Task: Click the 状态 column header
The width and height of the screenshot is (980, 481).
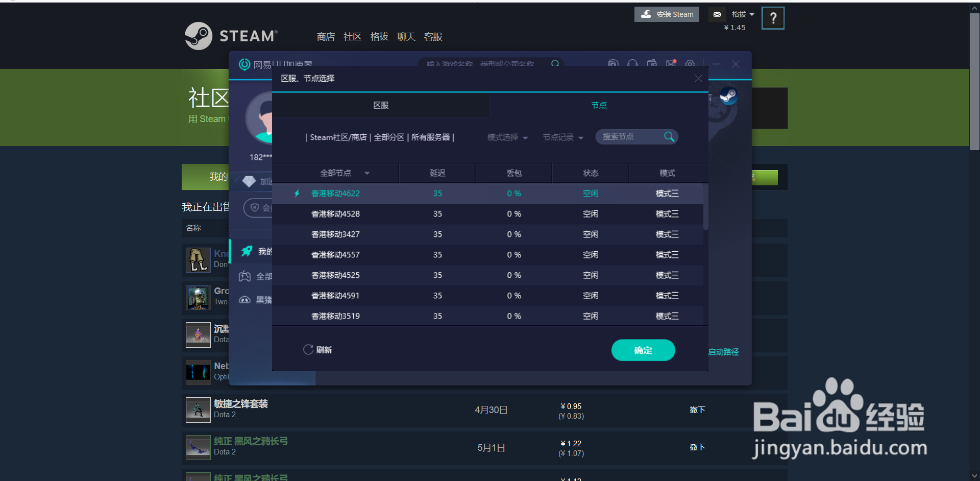Action: [591, 173]
